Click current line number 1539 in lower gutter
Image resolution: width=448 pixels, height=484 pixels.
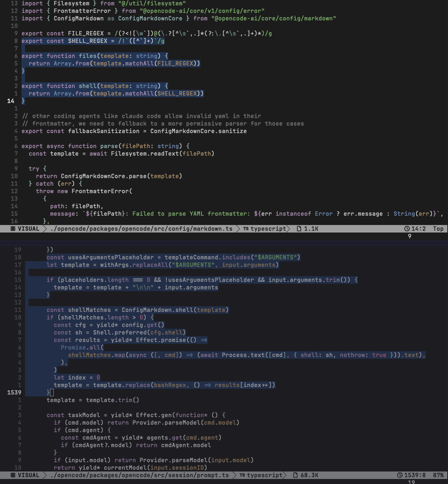click(14, 392)
